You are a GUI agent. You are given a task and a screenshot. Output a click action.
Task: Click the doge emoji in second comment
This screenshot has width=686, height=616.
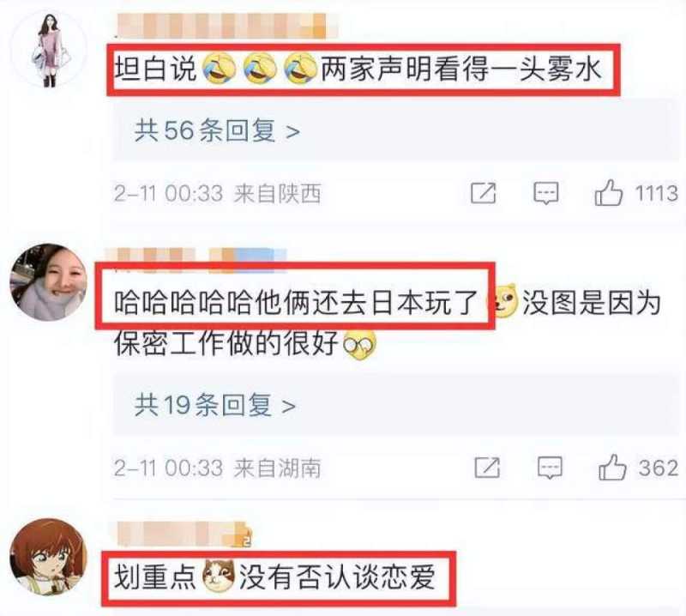[x=503, y=301]
